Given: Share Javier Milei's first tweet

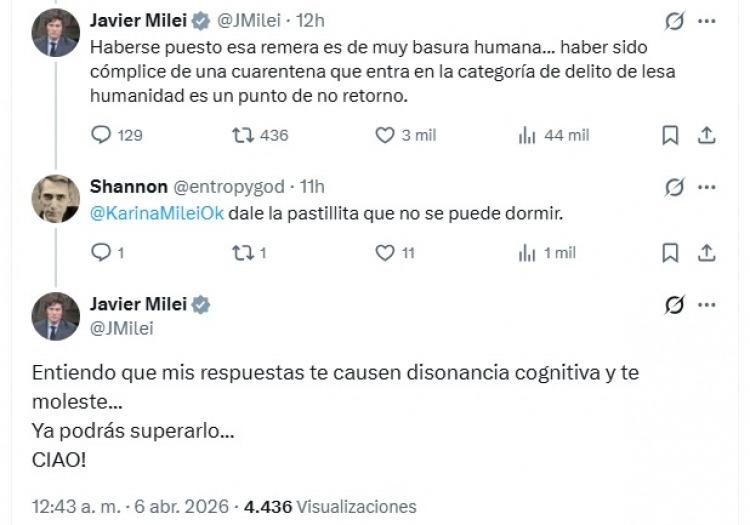Looking at the screenshot, I should pos(705,135).
